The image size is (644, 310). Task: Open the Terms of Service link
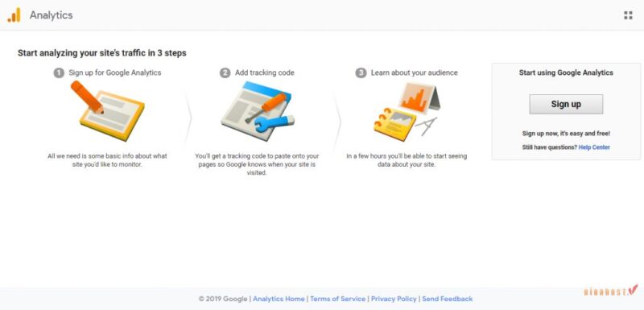tap(337, 299)
